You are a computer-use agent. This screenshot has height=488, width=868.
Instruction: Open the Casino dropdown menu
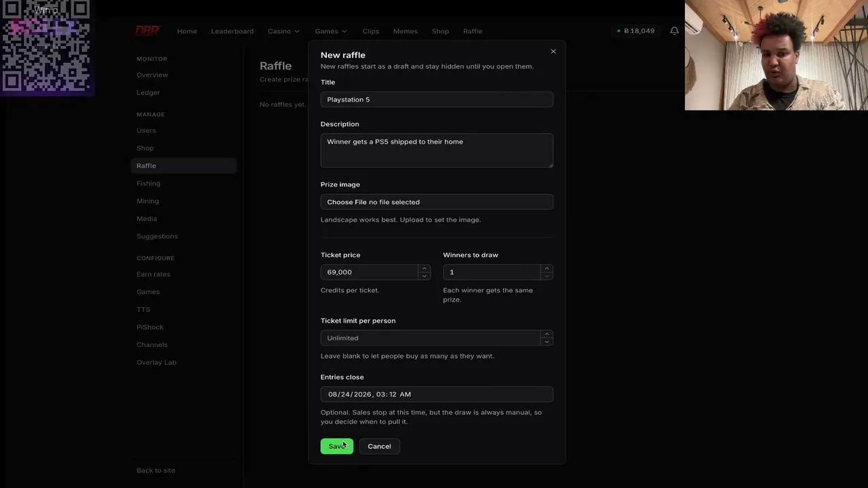click(283, 31)
